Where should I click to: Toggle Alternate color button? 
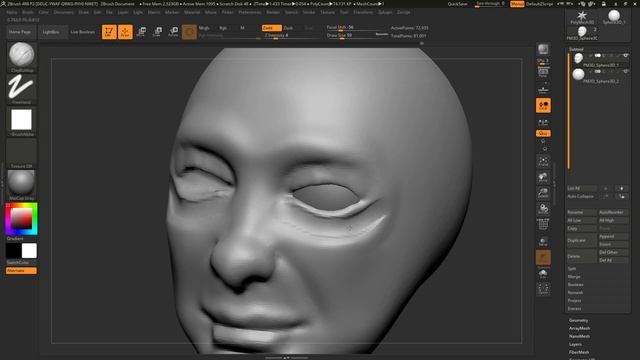pos(21,271)
